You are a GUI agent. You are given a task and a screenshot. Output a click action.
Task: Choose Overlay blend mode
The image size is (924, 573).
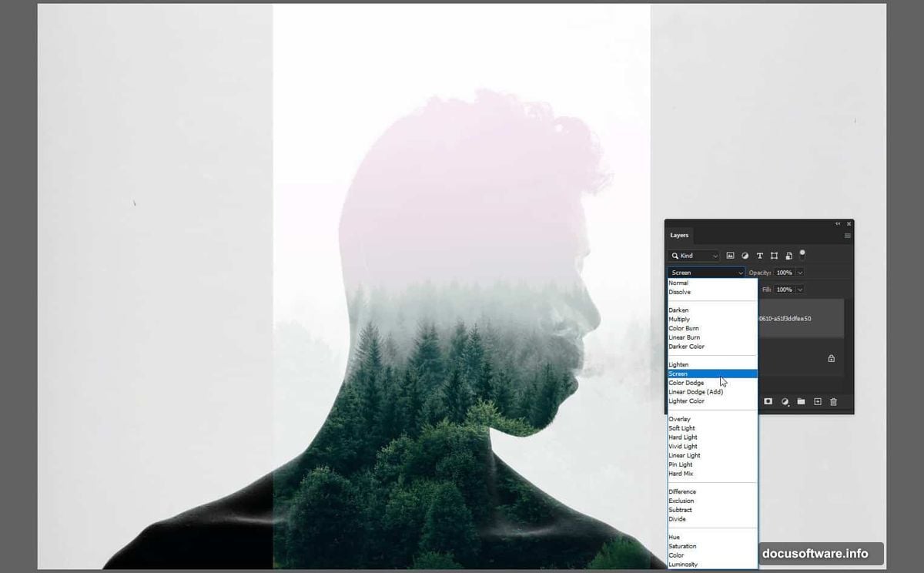click(680, 418)
